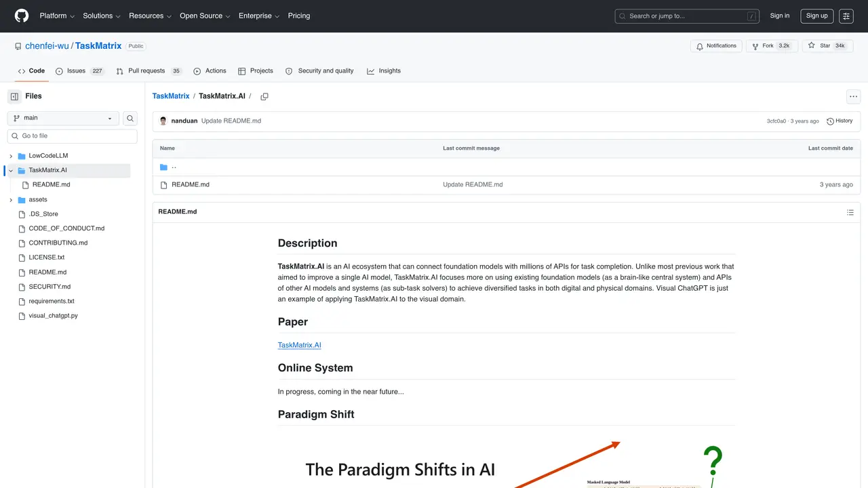Image resolution: width=868 pixels, height=488 pixels.
Task: Expand the LowCodeLLM folder chevron
Action: click(11, 156)
